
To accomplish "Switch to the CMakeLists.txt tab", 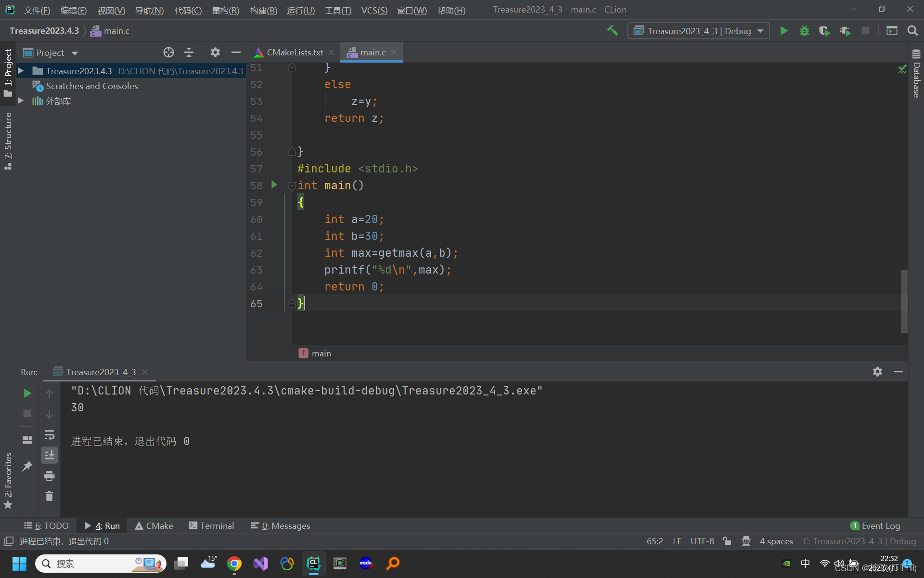I will (295, 53).
